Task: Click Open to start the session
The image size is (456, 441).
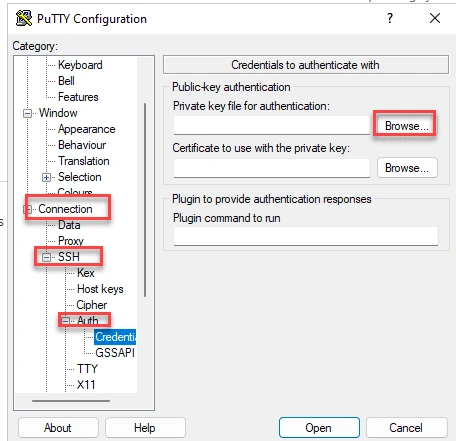Action: 319,427
